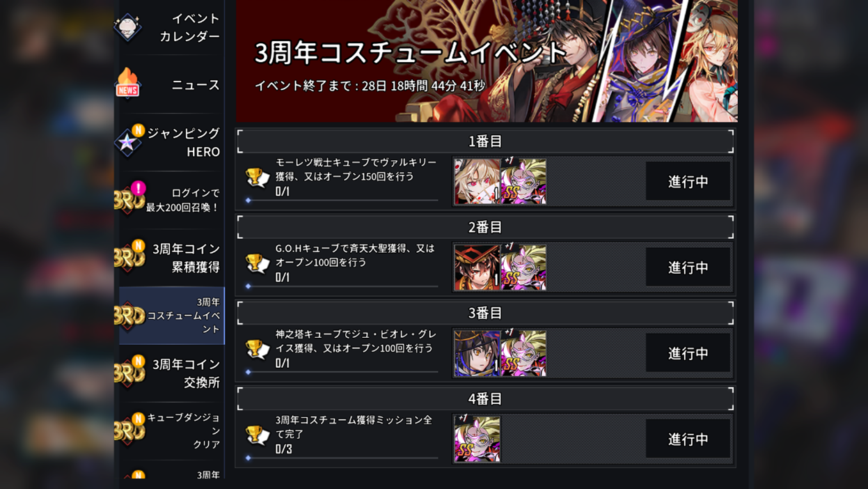Screen dimensions: 868x489
Task: Open ログインで最大200回召喚 sidebar entry
Action: [170, 200]
